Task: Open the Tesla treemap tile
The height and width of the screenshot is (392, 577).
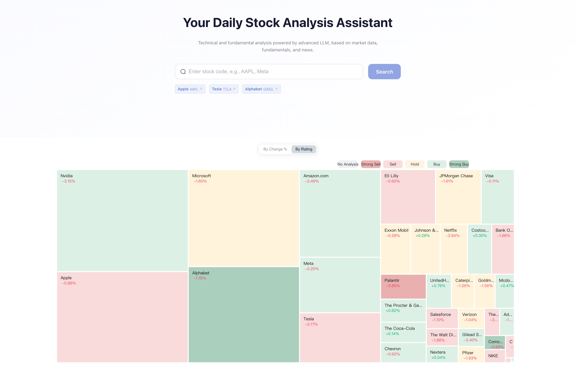Action: 340,338
